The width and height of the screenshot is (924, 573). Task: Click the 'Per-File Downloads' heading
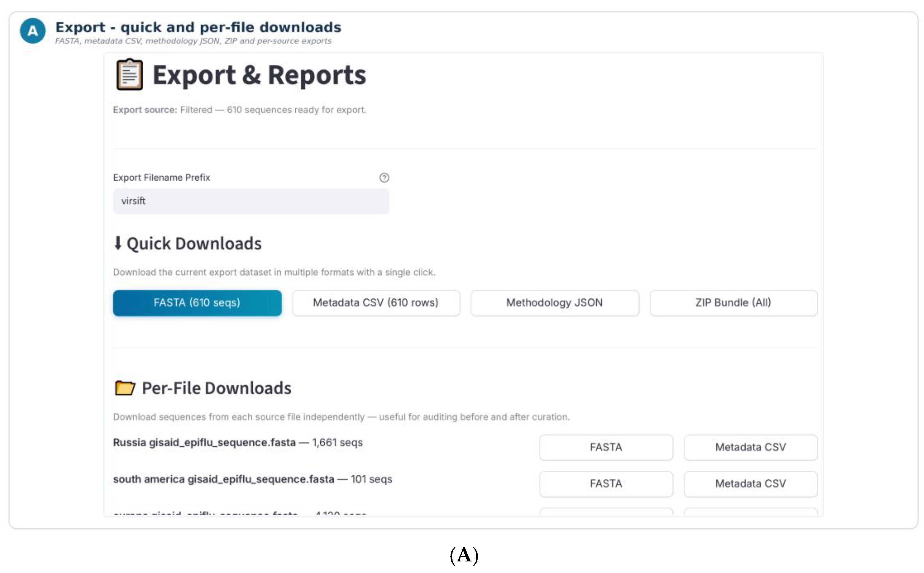217,388
